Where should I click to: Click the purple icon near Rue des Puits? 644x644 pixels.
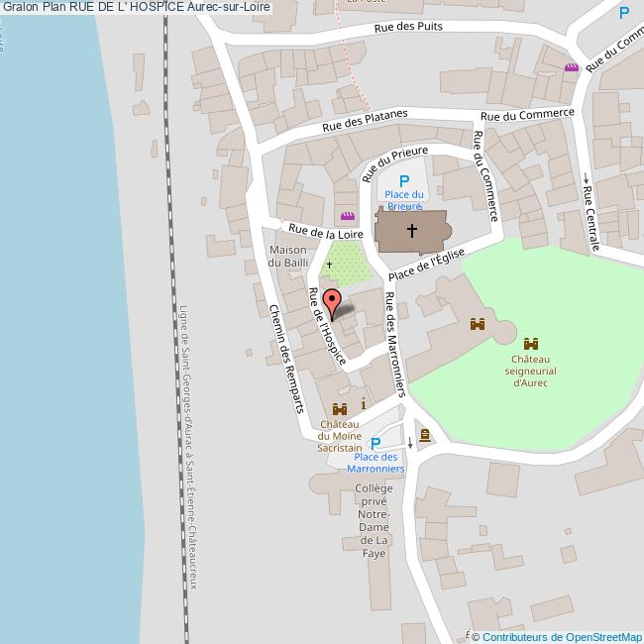pyautogui.click(x=571, y=67)
